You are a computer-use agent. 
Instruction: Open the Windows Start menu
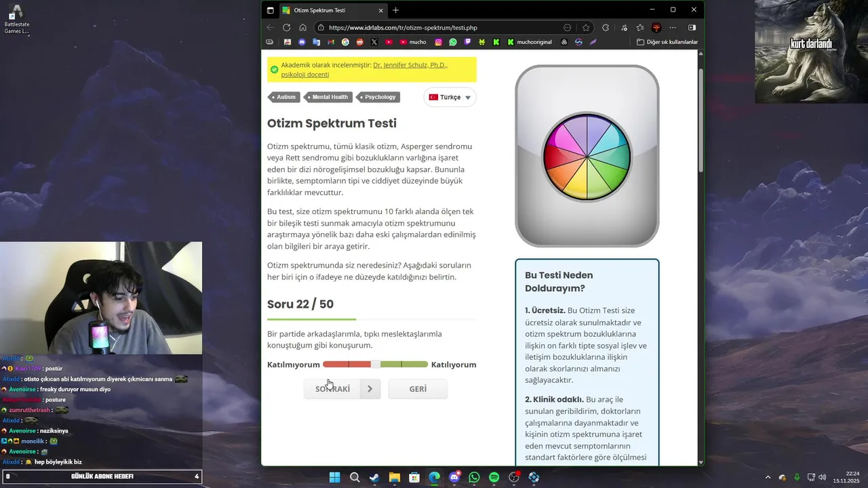coord(334,477)
